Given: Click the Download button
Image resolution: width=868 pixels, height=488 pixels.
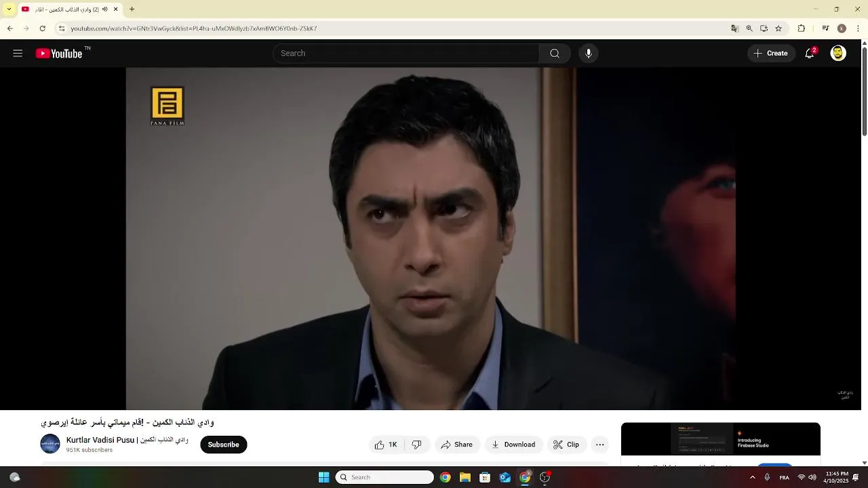Looking at the screenshot, I should 513,445.
